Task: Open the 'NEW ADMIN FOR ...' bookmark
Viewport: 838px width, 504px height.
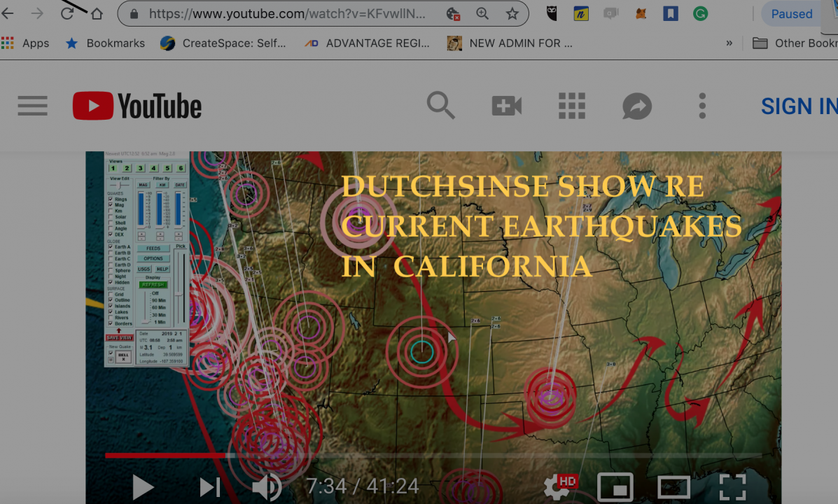Action: pos(510,43)
